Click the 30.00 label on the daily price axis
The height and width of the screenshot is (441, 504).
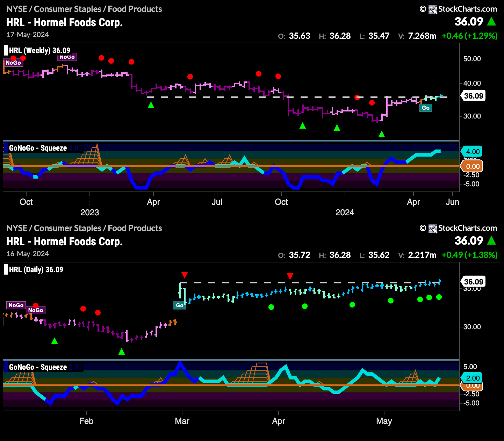pos(472,327)
